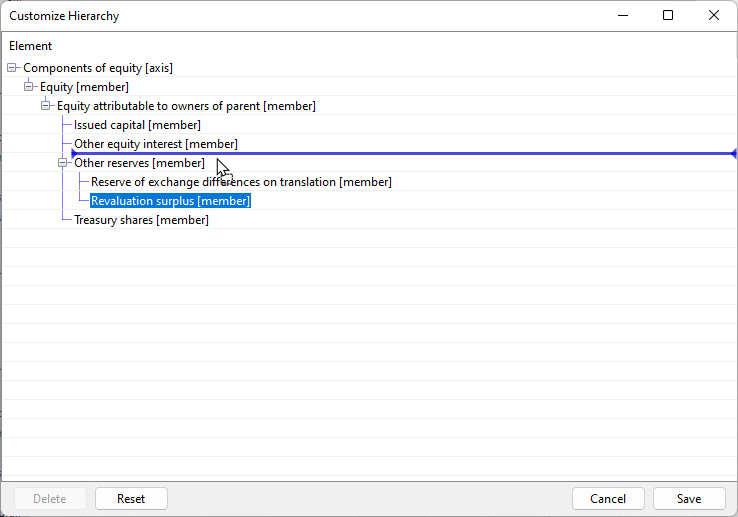This screenshot has width=738, height=517.
Task: Click the Reset button
Action: click(131, 499)
